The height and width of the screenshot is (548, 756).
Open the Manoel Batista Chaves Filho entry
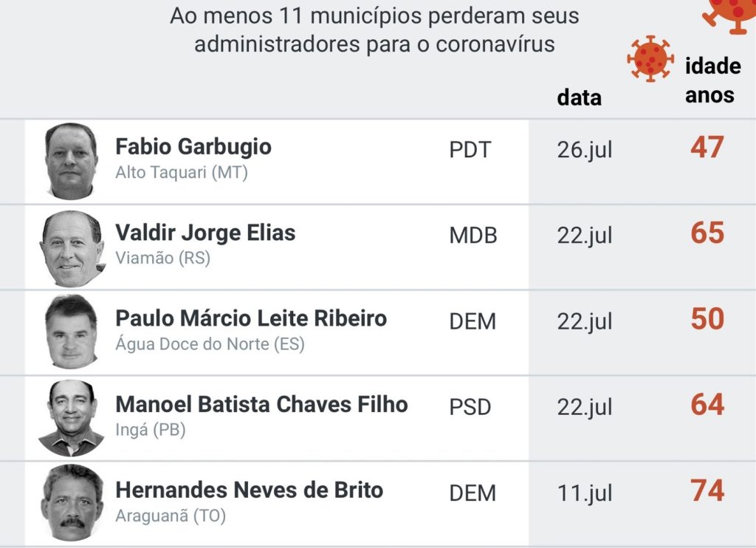click(261, 404)
